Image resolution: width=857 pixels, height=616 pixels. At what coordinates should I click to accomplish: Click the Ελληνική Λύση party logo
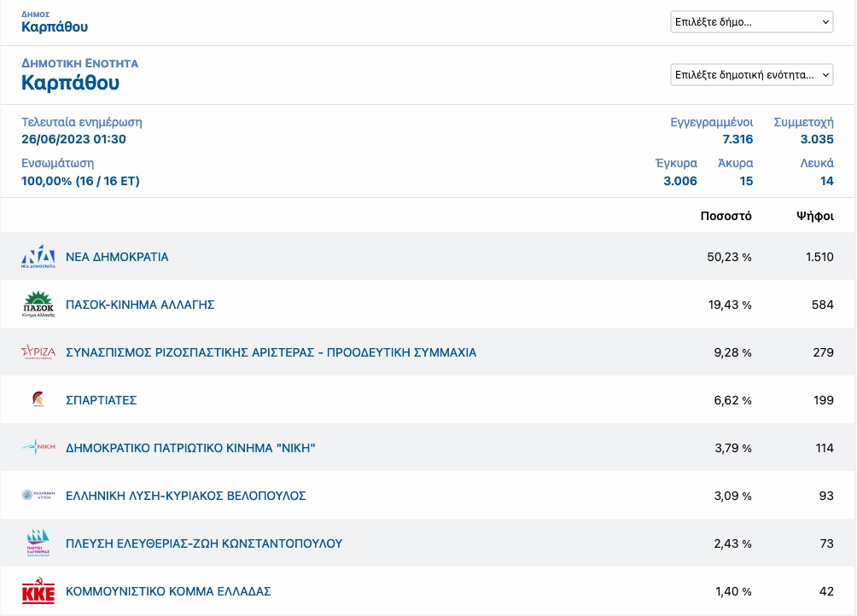pos(38,495)
